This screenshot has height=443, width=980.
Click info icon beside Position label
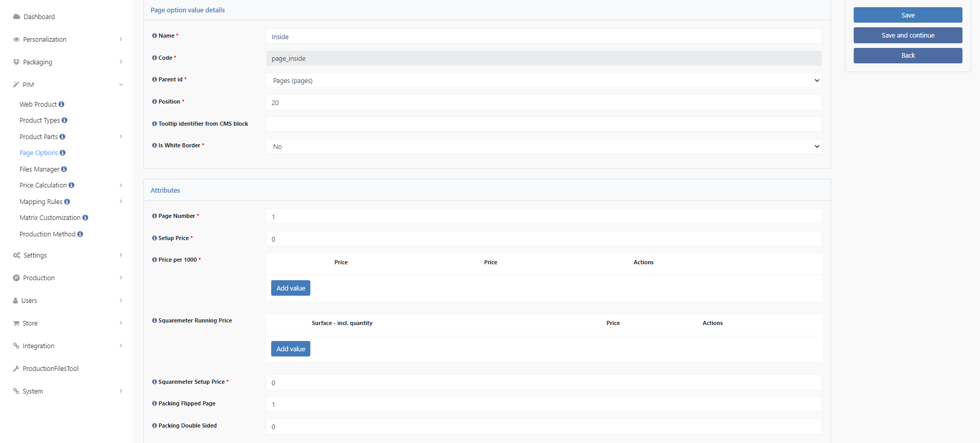[154, 101]
